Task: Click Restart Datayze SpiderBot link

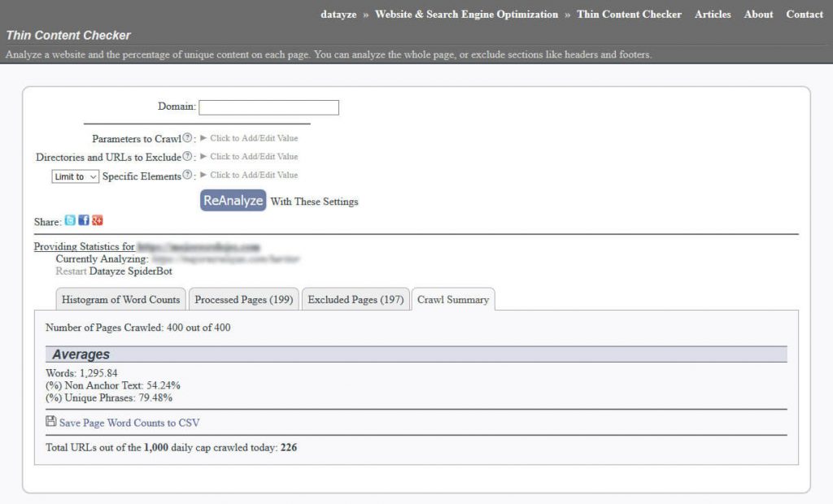Action: click(71, 271)
